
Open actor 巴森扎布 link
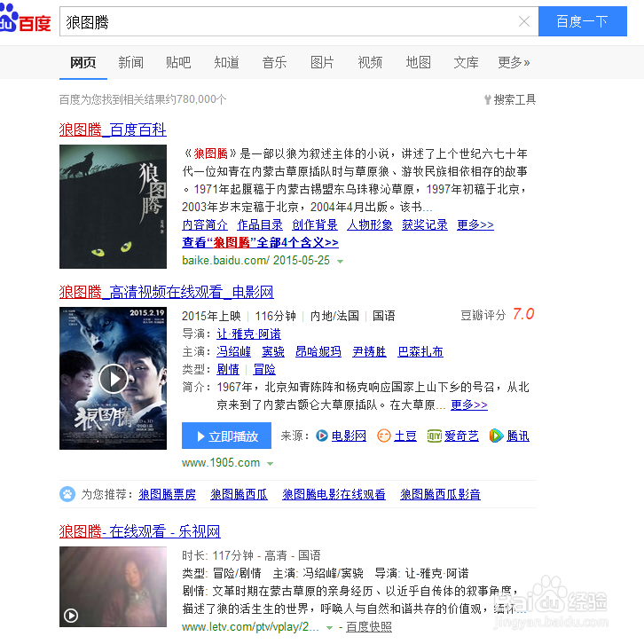pyautogui.click(x=420, y=351)
